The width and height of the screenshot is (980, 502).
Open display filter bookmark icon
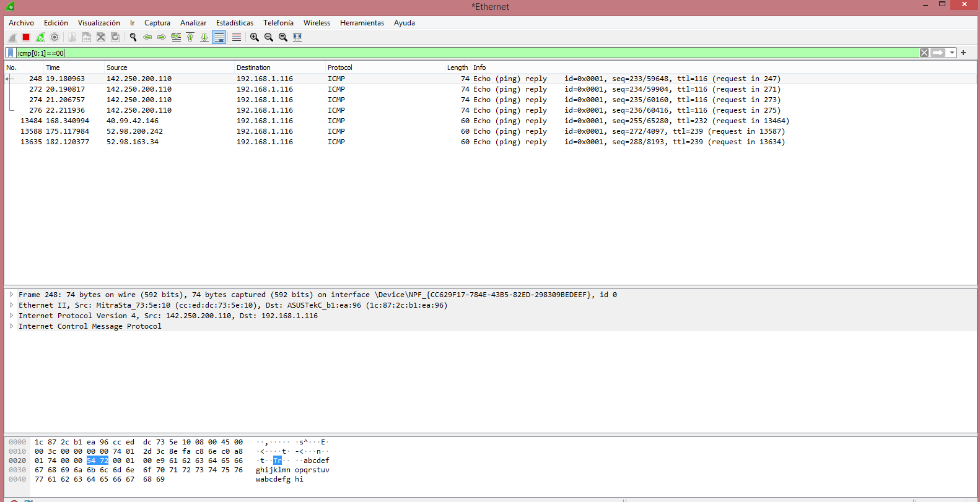tap(11, 53)
